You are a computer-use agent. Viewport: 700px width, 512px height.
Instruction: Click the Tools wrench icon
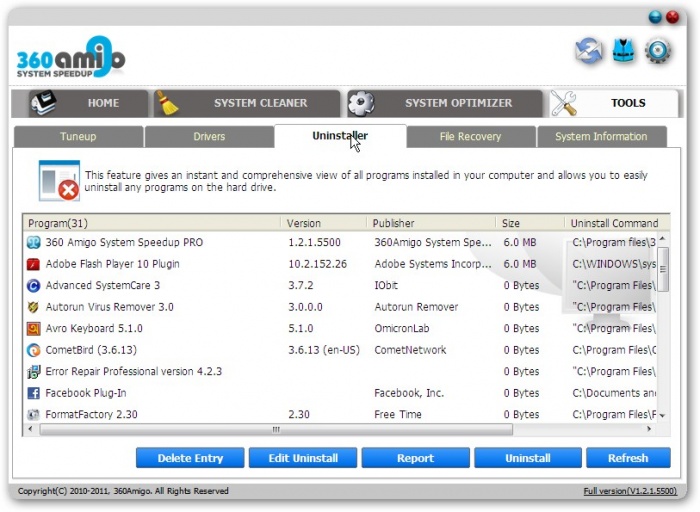[563, 103]
